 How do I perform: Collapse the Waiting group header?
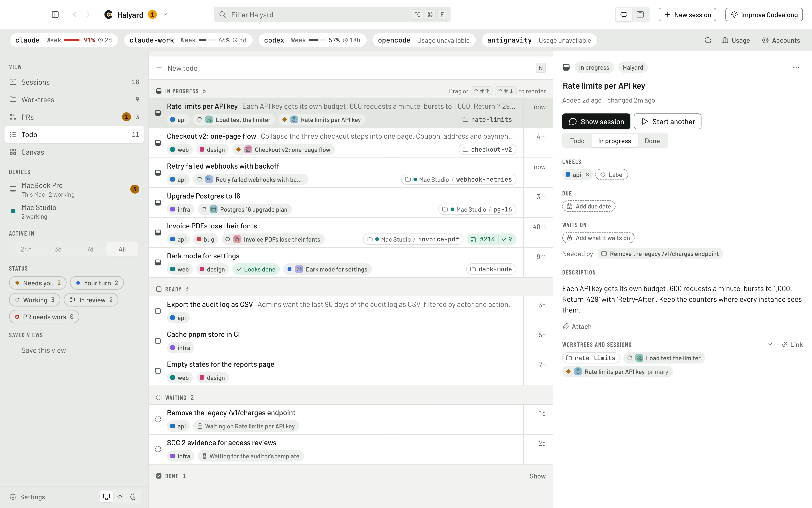(175, 397)
